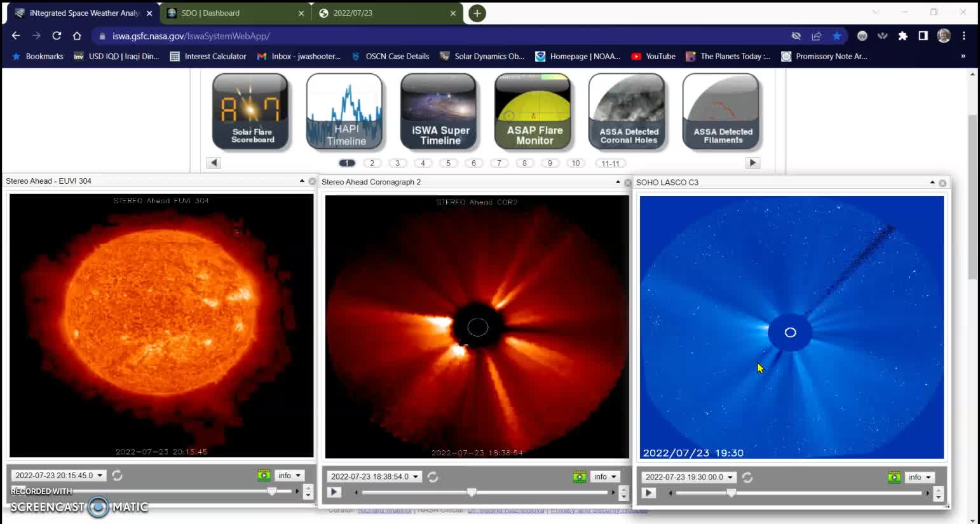
Task: Open movie tool for LASCO C3 panel
Action: click(894, 478)
